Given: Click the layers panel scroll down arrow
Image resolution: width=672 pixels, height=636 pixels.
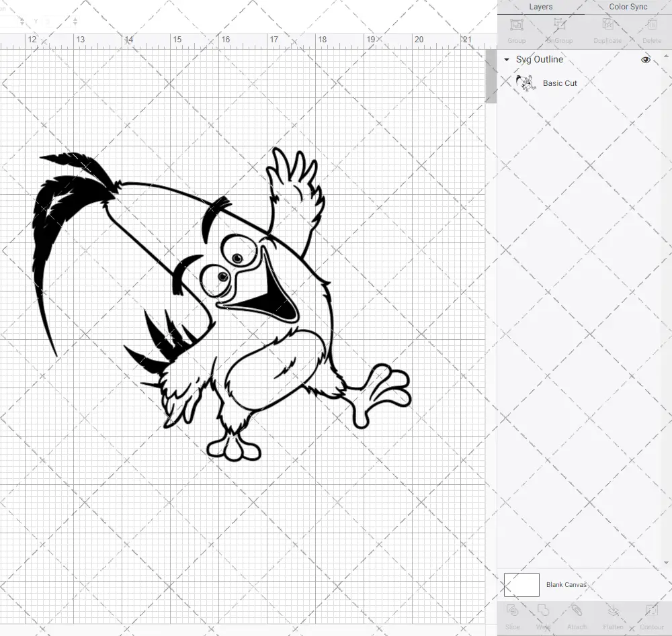Looking at the screenshot, I should [666, 563].
